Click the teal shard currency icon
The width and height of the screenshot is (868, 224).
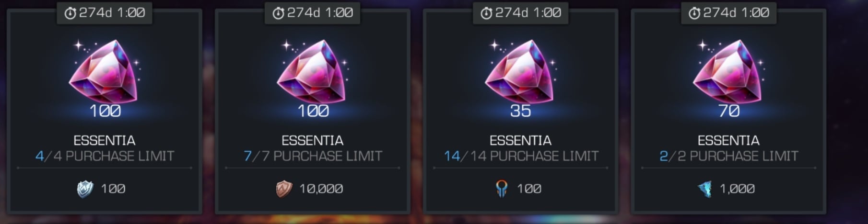pyautogui.click(x=705, y=189)
